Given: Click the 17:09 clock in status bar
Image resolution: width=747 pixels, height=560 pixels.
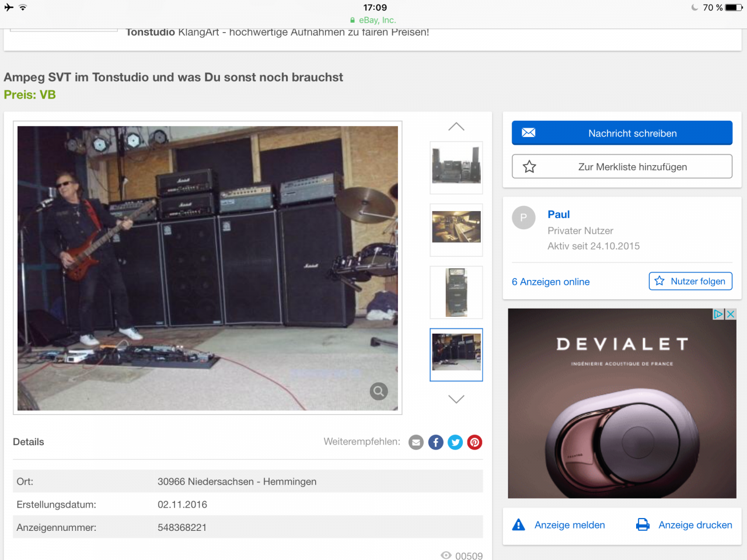Looking at the screenshot, I should [x=375, y=8].
